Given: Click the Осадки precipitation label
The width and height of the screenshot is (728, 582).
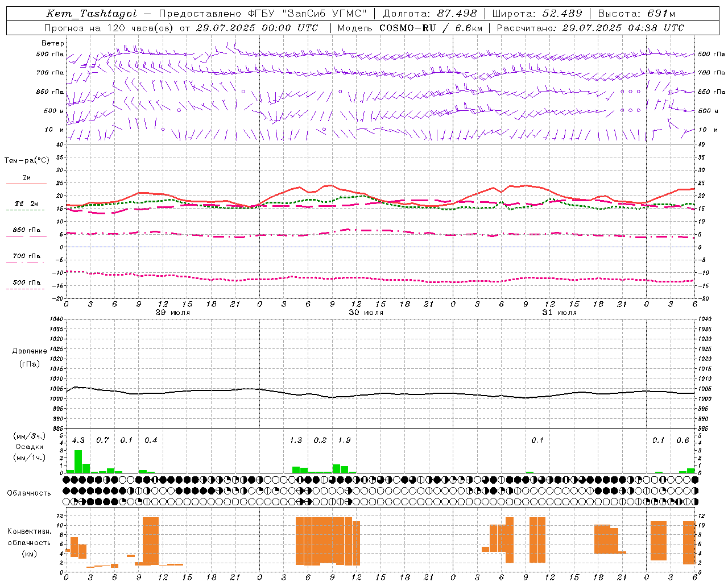Looking at the screenshot, I should (30, 447).
